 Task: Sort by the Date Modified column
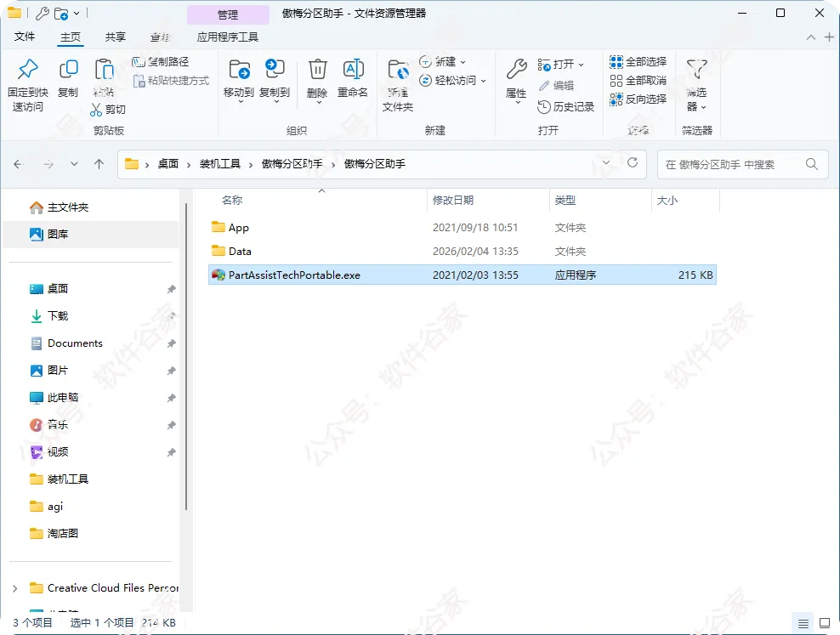pos(452,201)
